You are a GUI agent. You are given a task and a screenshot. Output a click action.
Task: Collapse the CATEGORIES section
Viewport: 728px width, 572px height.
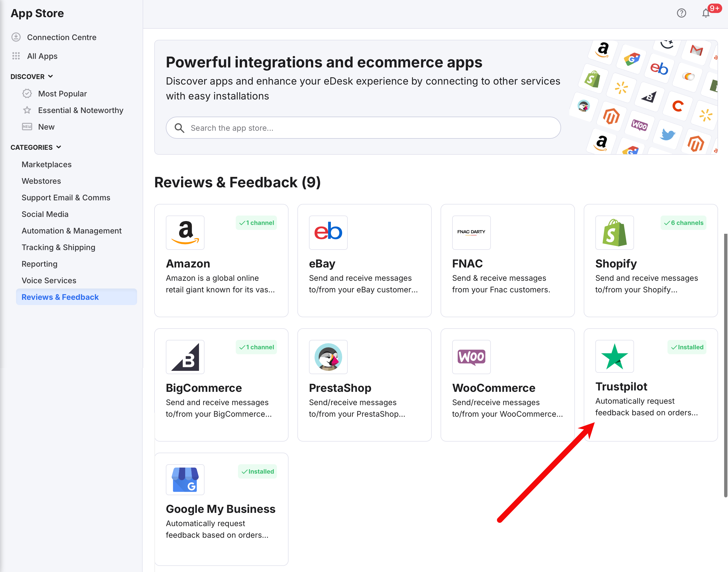[36, 147]
